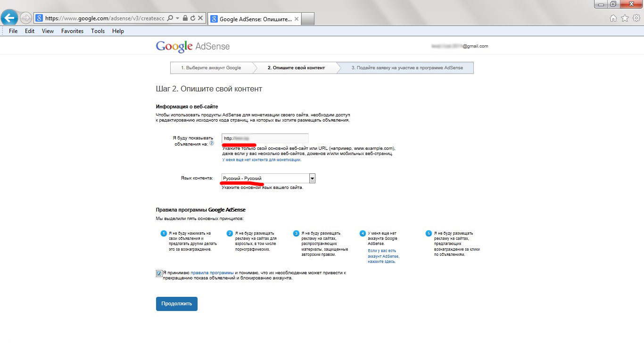Open the Edit menu

(30, 31)
